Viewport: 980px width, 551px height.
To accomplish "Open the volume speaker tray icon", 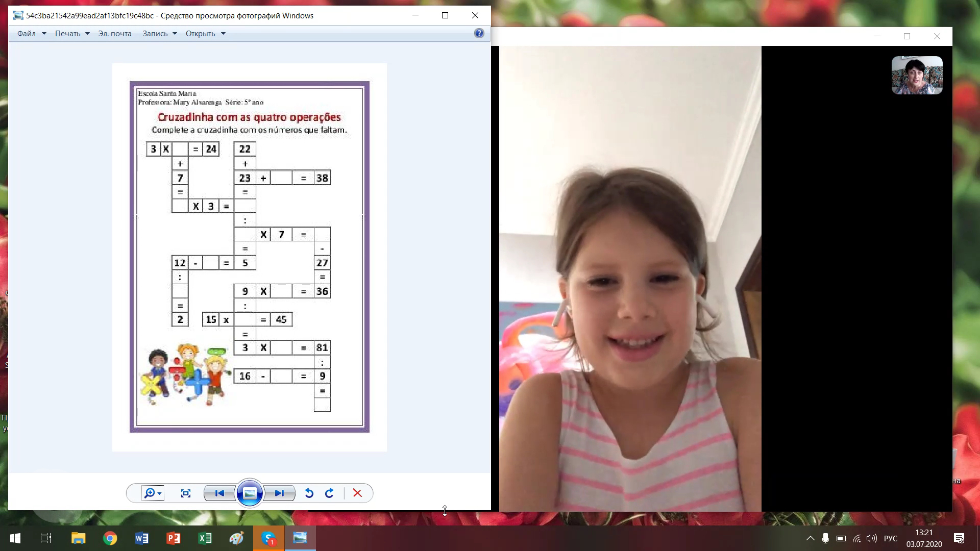I will click(x=871, y=538).
